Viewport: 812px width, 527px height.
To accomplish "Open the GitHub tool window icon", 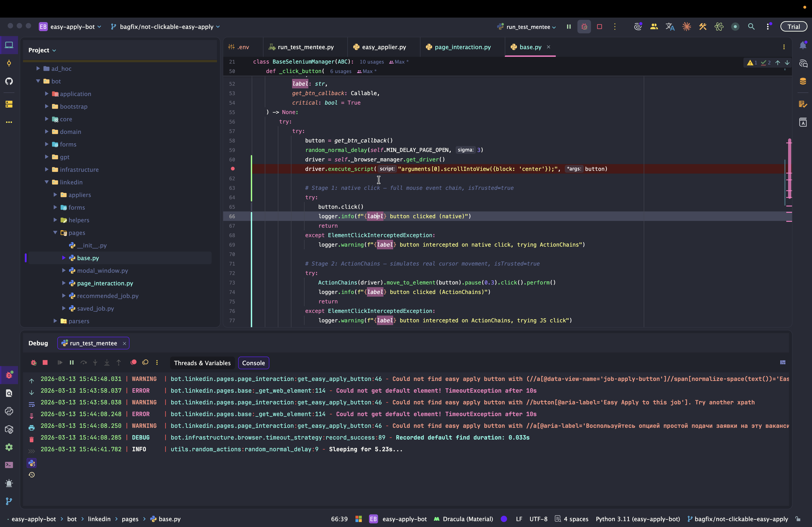I will click(9, 81).
